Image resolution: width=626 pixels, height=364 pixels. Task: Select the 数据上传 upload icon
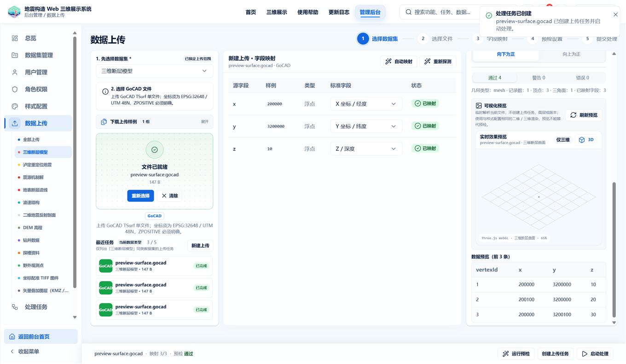pyautogui.click(x=15, y=123)
